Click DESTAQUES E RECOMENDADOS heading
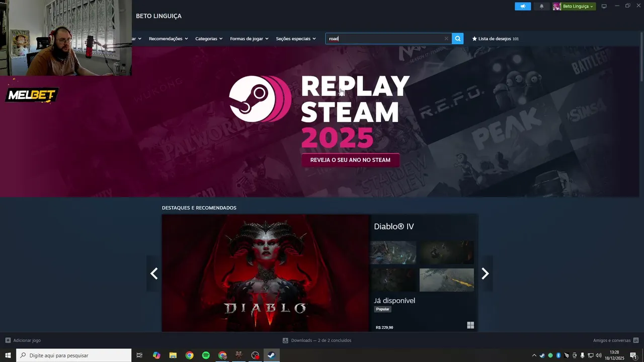Viewport: 644px width, 362px height. (x=199, y=208)
